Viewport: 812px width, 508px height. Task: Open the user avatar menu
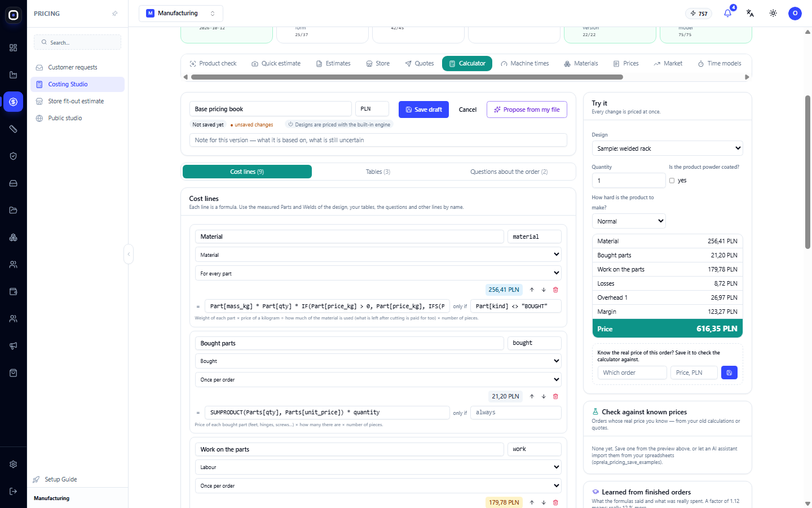(x=795, y=13)
